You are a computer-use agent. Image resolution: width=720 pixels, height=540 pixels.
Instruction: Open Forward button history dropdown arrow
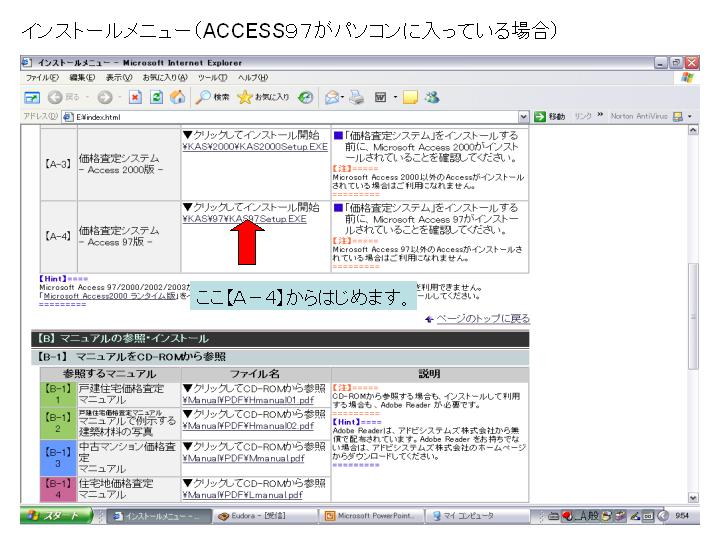point(119,97)
